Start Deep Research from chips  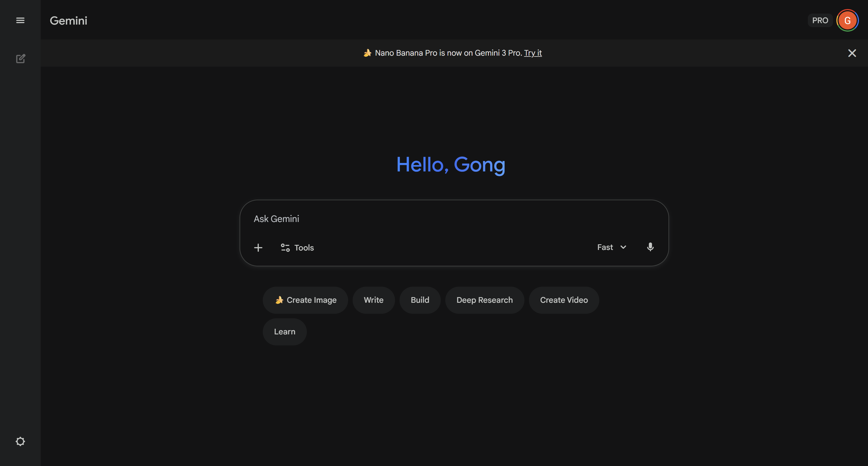485,300
